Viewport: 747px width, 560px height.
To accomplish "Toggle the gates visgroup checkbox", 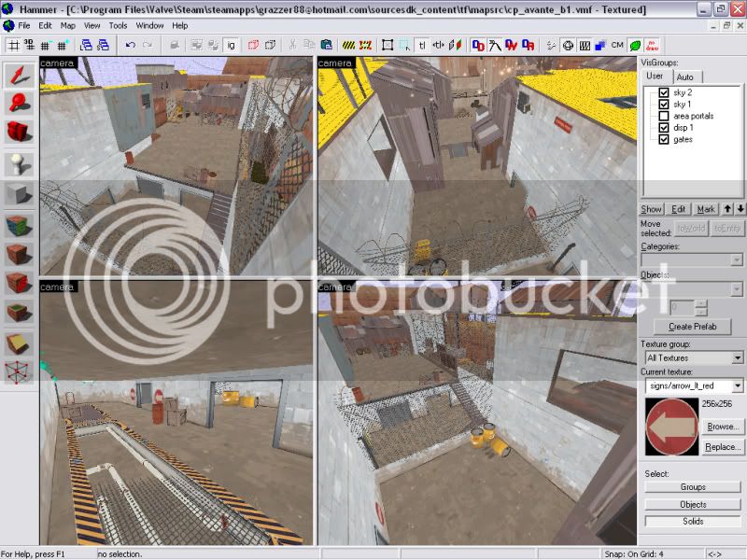I will tap(664, 139).
